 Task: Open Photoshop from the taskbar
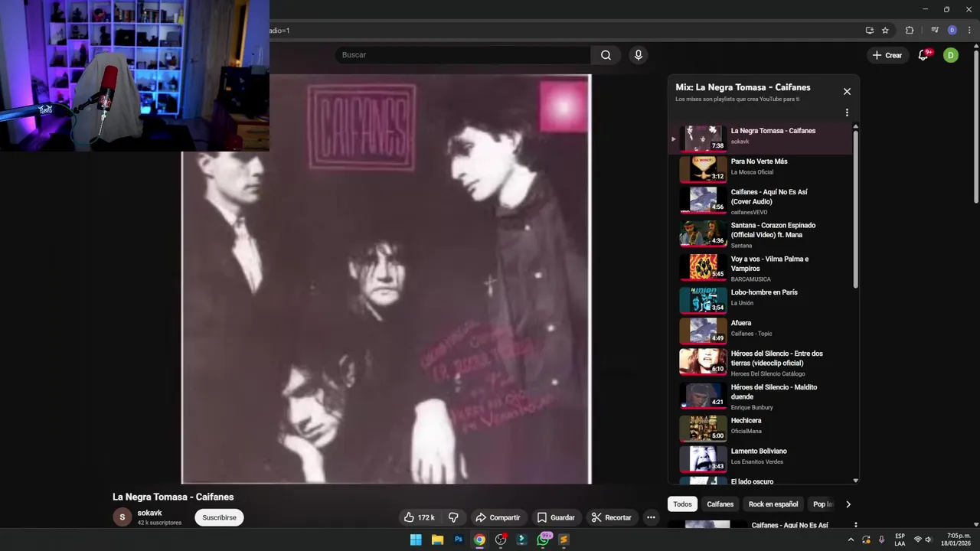click(459, 540)
